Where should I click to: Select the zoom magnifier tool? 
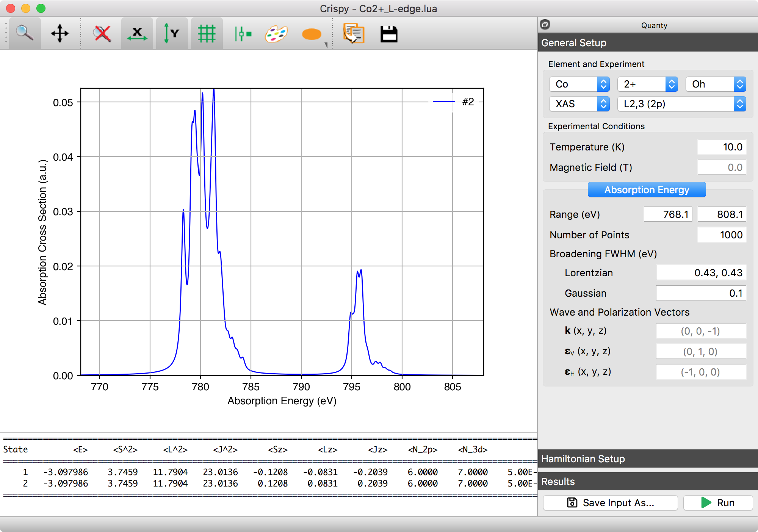25,33
